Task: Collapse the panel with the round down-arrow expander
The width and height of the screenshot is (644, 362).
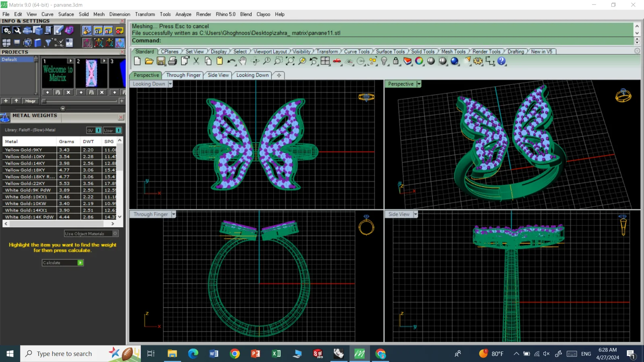Action: [63, 109]
